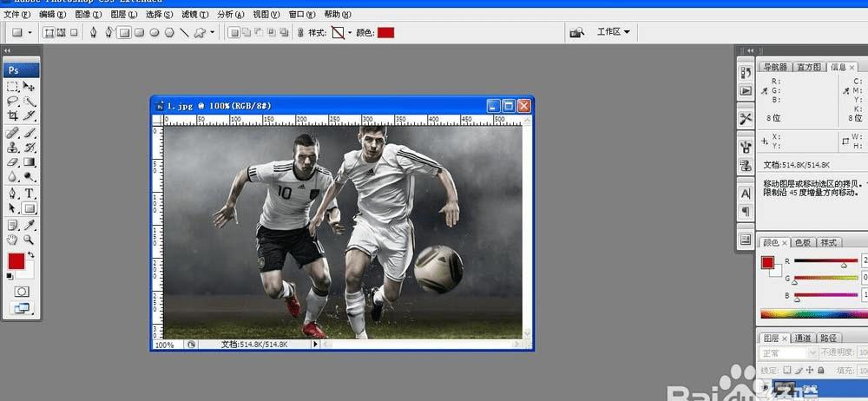Image resolution: width=868 pixels, height=401 pixels.
Task: Switch to the 色板 tab
Action: coord(803,242)
